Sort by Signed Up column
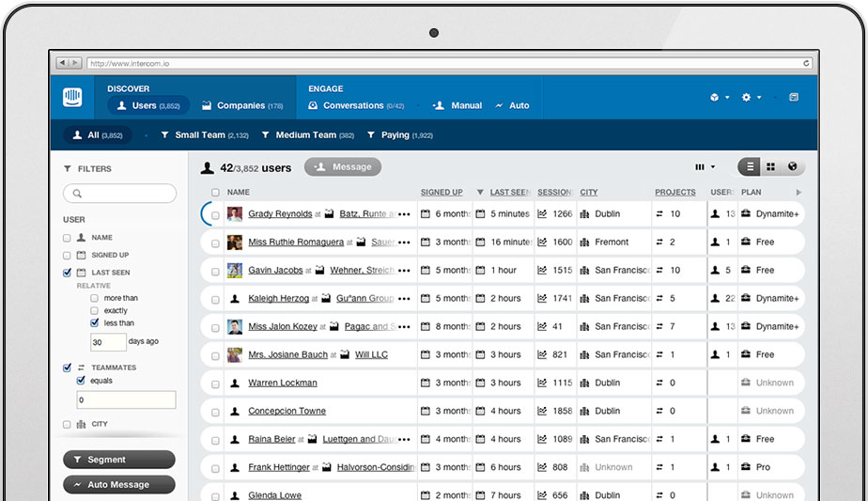 (442, 193)
